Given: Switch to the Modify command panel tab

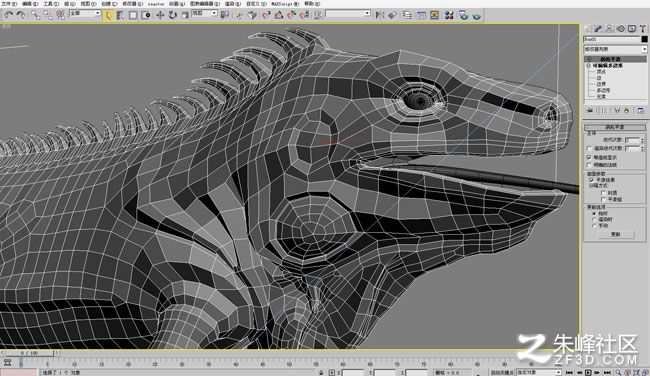Looking at the screenshot, I should click(598, 29).
